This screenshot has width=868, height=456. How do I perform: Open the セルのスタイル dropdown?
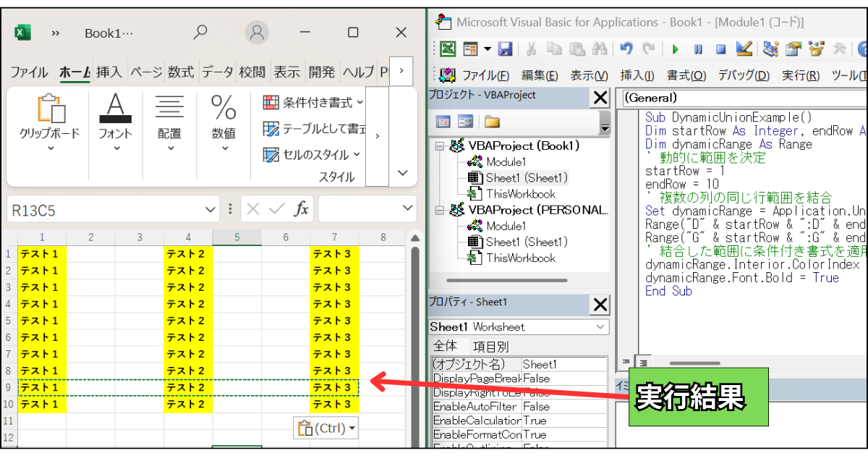point(356,154)
